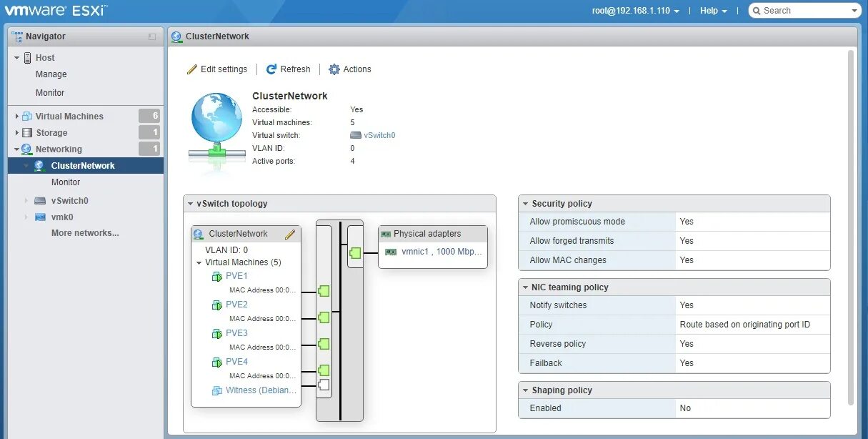Image resolution: width=868 pixels, height=439 pixels.
Task: Click the PVE3 virtual machine icon
Action: (217, 334)
